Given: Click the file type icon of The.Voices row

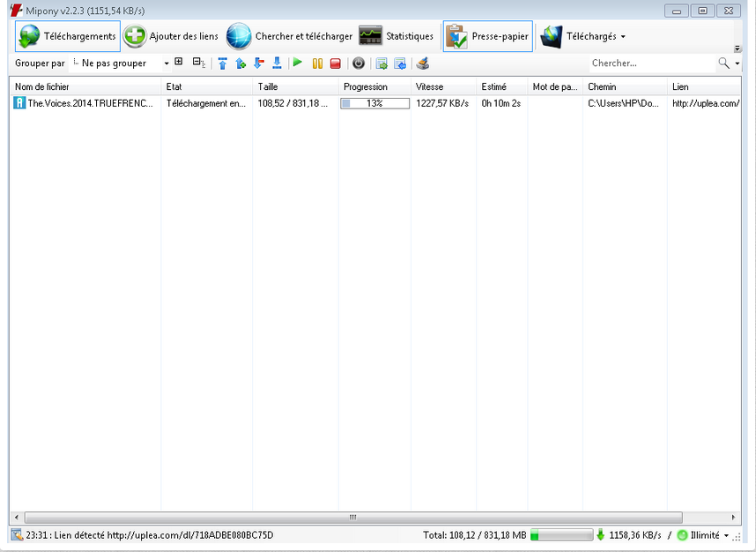Looking at the screenshot, I should (19, 103).
